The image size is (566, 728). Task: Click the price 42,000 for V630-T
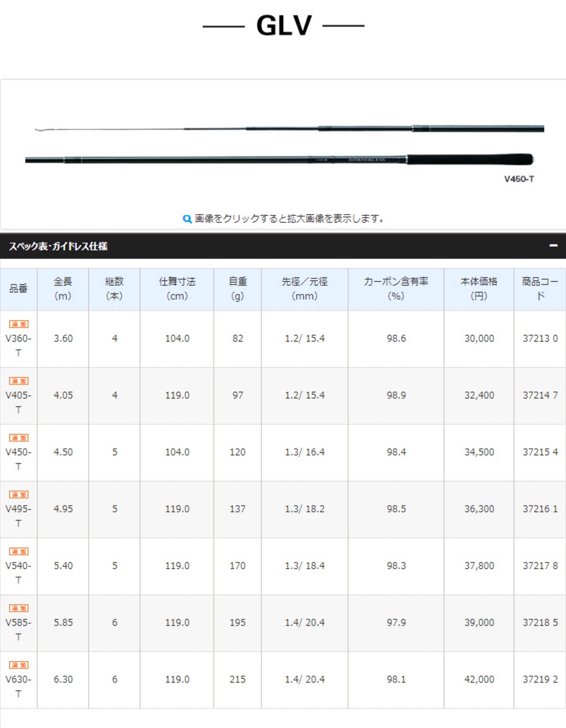point(479,679)
